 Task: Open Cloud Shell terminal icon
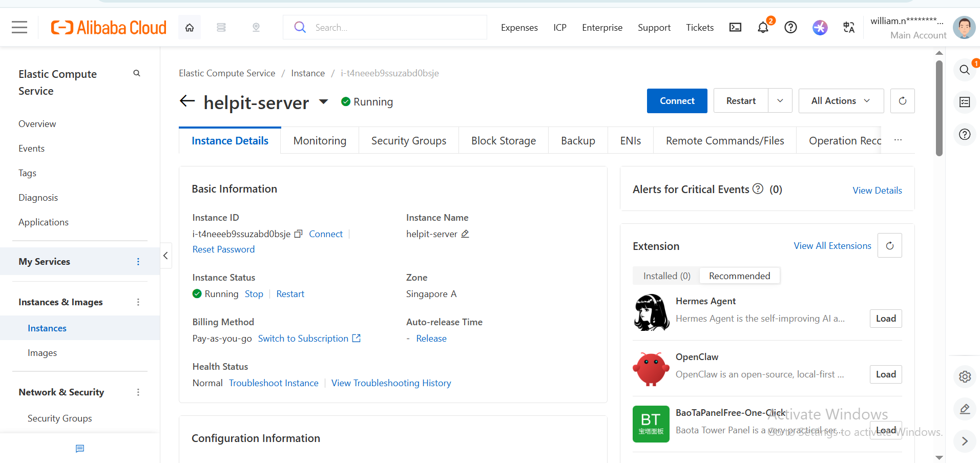point(735,27)
